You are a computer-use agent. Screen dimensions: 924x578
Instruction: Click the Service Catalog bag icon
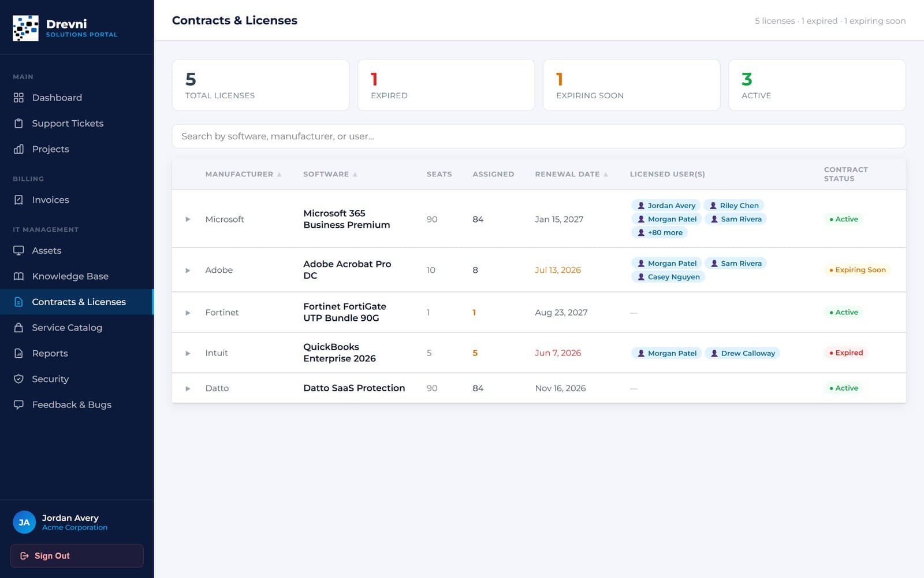(x=18, y=328)
